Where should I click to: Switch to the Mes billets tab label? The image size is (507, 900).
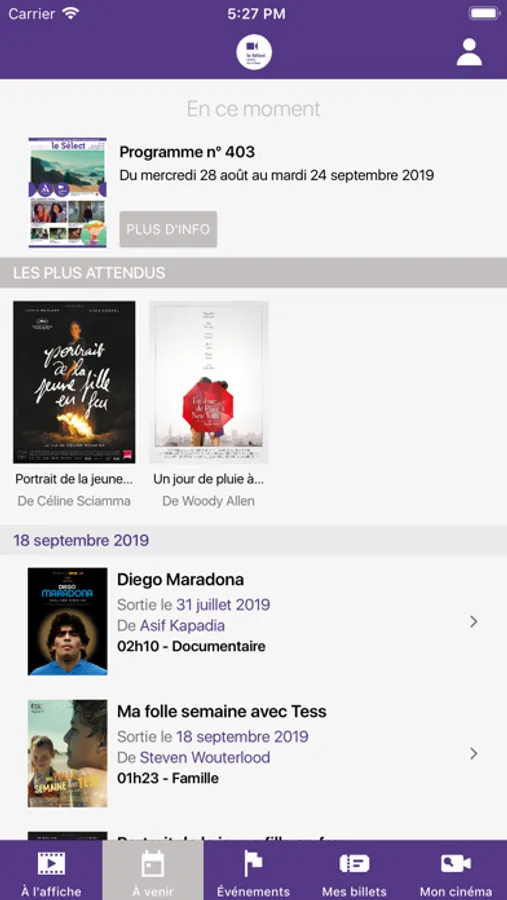(354, 892)
